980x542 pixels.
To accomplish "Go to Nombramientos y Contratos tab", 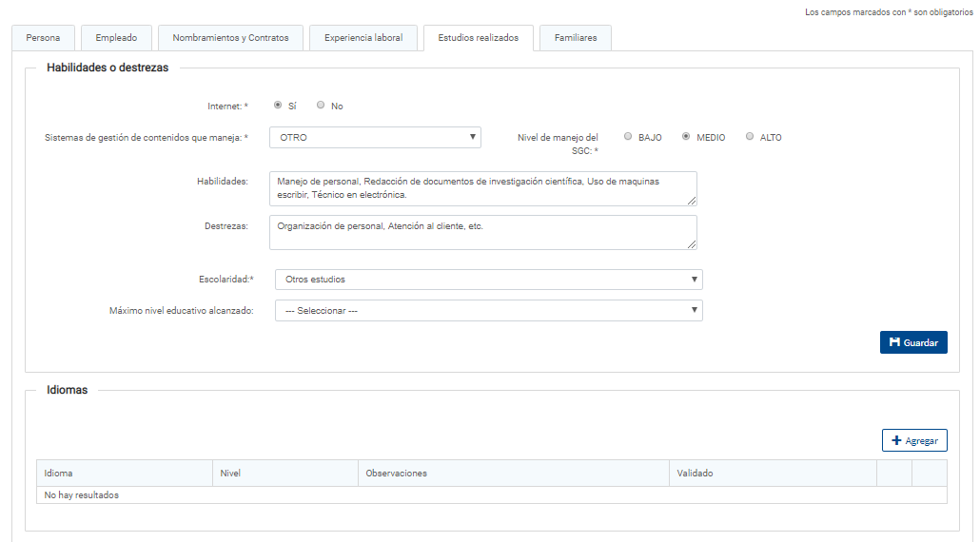I will pos(230,38).
